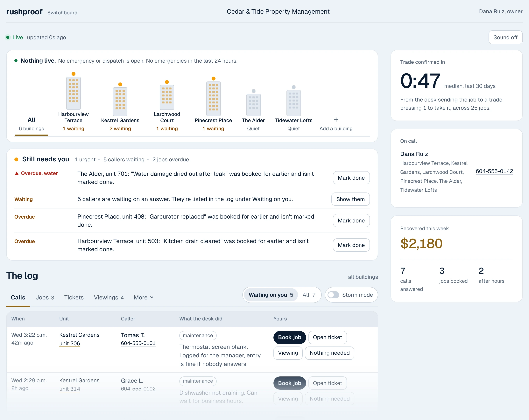Open the Viewings 4 tab
Image resolution: width=529 pixels, height=420 pixels.
pos(109,297)
